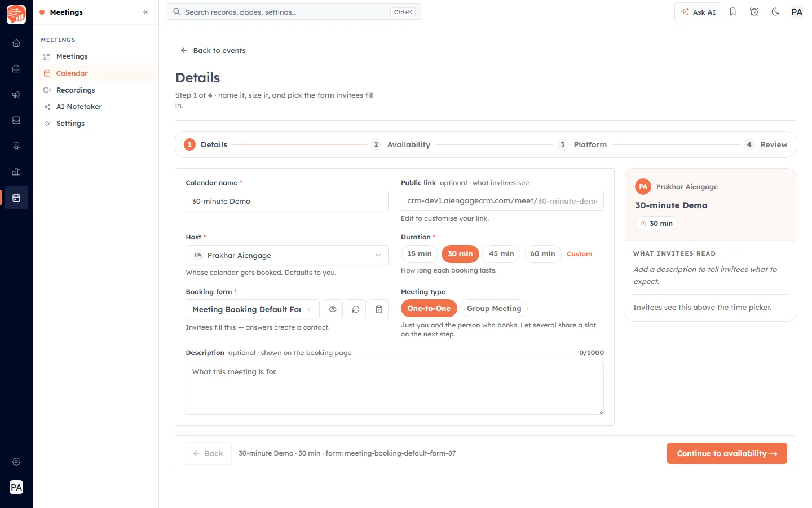
Task: Collapse the Meetings sidebar with the double chevron
Action: point(145,12)
